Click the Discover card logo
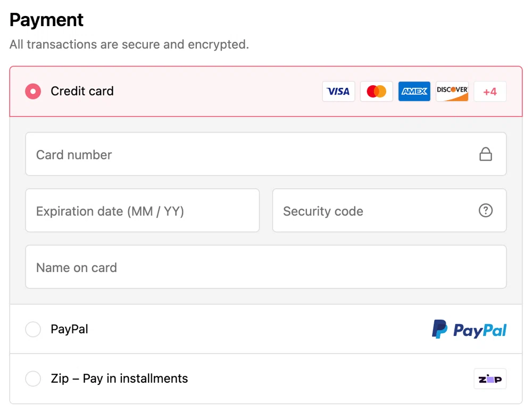This screenshot has height=411, width=532. pos(452,92)
